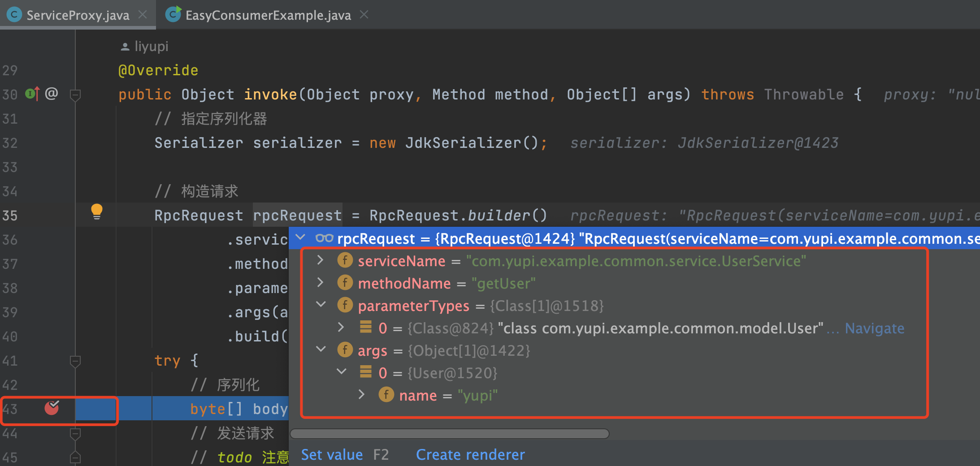Click the field icon next to methodName
The height and width of the screenshot is (466, 980).
[x=345, y=283]
